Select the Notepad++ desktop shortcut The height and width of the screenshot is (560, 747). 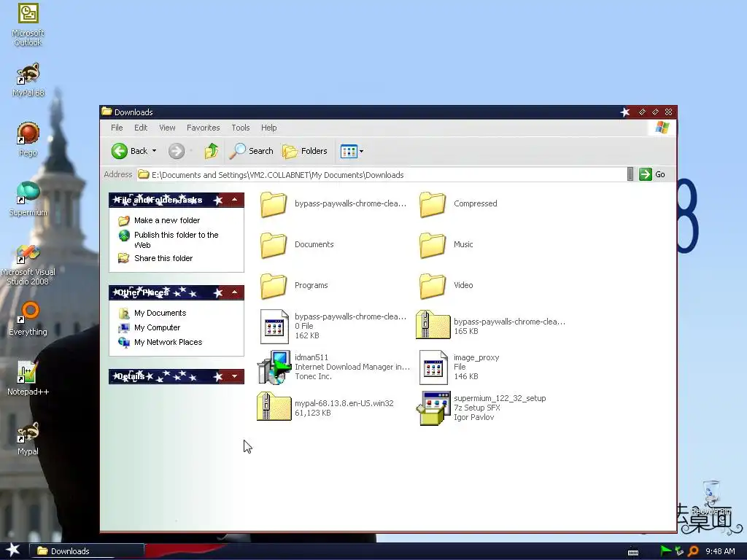click(x=28, y=378)
